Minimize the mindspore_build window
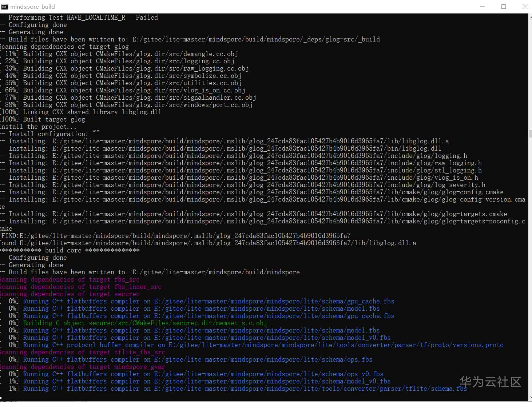The width and height of the screenshot is (532, 402). coord(483,7)
